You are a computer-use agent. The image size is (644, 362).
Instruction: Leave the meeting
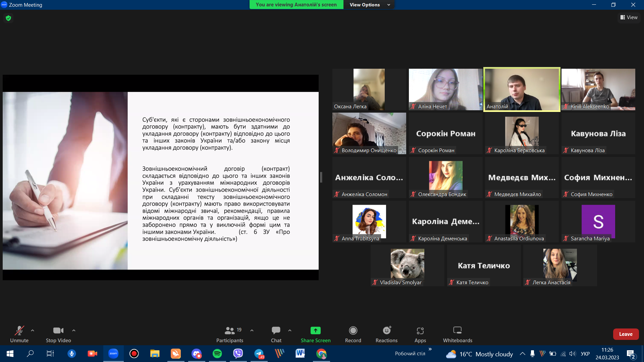[626, 334]
